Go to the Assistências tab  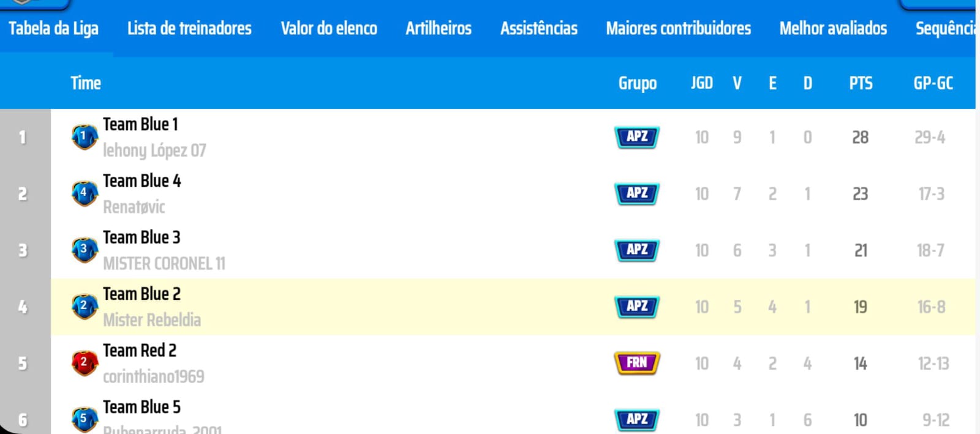[539, 29]
